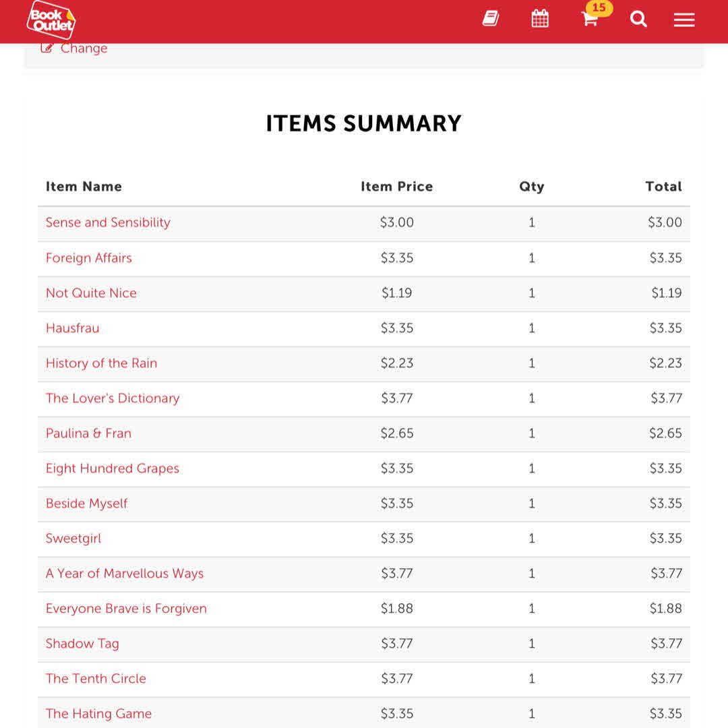Open the hamburger menu
This screenshot has width=728, height=728.
tap(684, 20)
